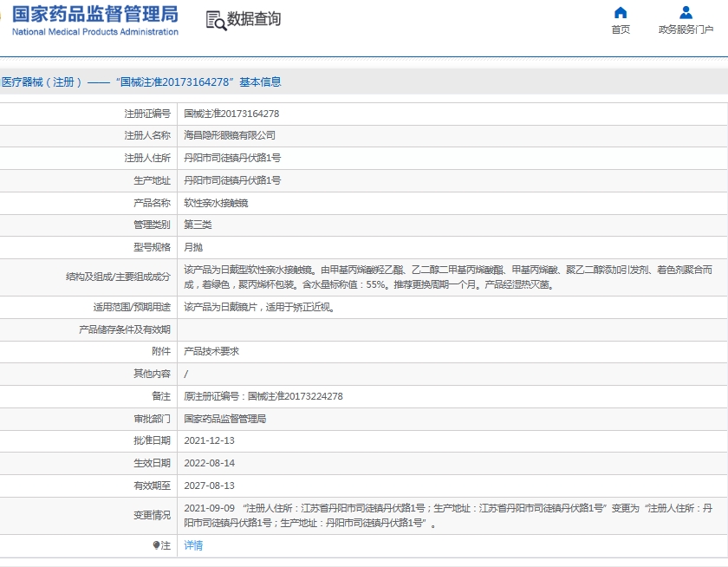Click the 数据查询 search document icon
This screenshot has width=728, height=567.
click(216, 21)
